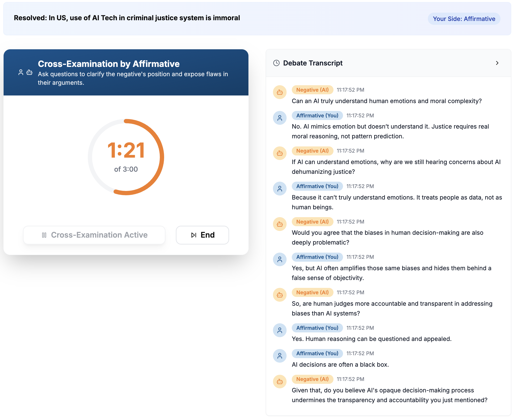
Task: Click the robot icon in Cross-Examination header
Action: 30,72
